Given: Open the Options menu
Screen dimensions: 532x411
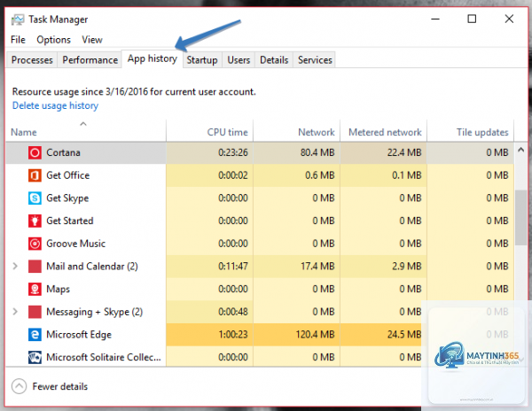Looking at the screenshot, I should (x=53, y=40).
